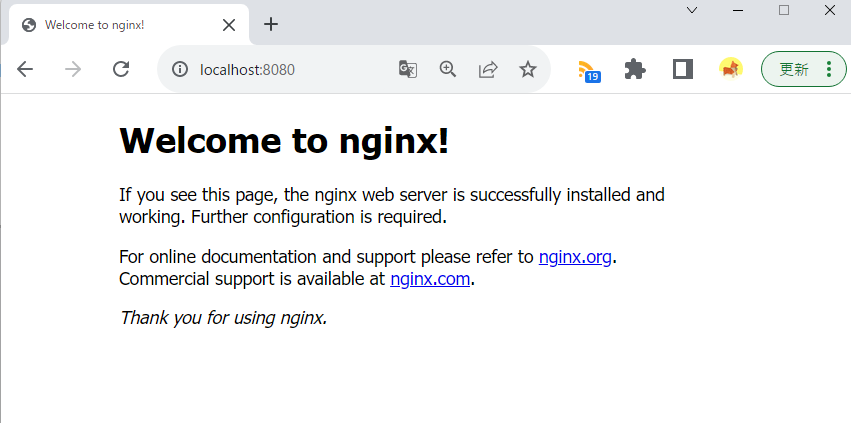The width and height of the screenshot is (851, 423).
Task: Select the 'Welcome to nginx!' tab
Action: 129,25
